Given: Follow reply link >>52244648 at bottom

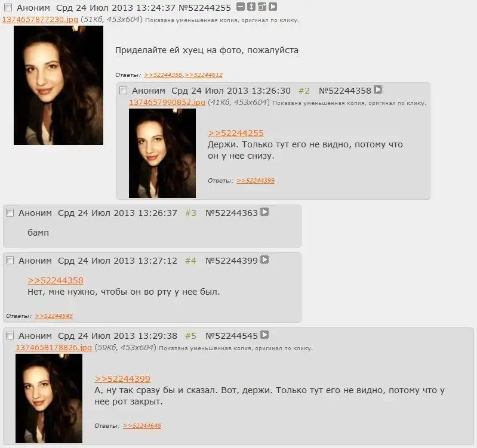Looking at the screenshot, I should click(x=142, y=426).
